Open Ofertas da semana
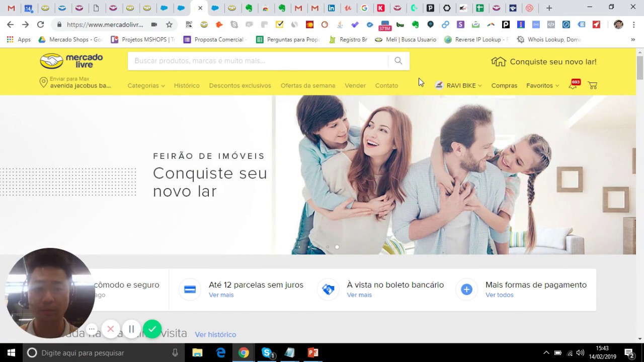644x362 pixels. click(308, 85)
